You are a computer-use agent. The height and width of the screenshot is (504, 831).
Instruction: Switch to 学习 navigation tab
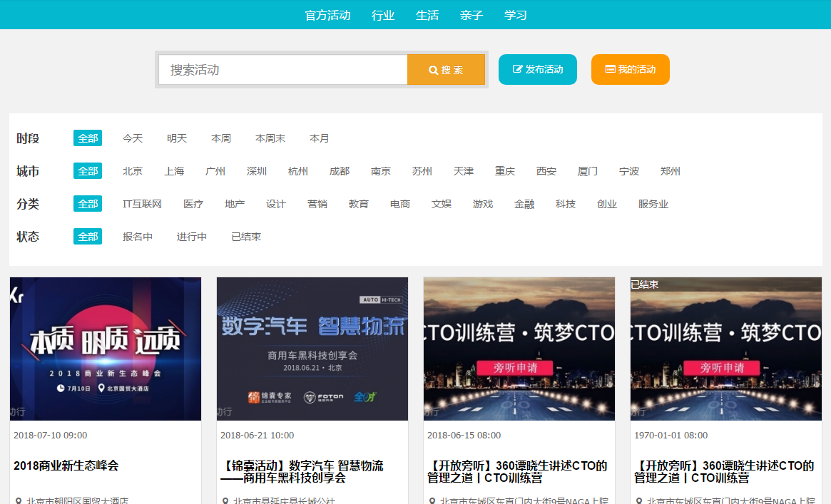(x=515, y=16)
